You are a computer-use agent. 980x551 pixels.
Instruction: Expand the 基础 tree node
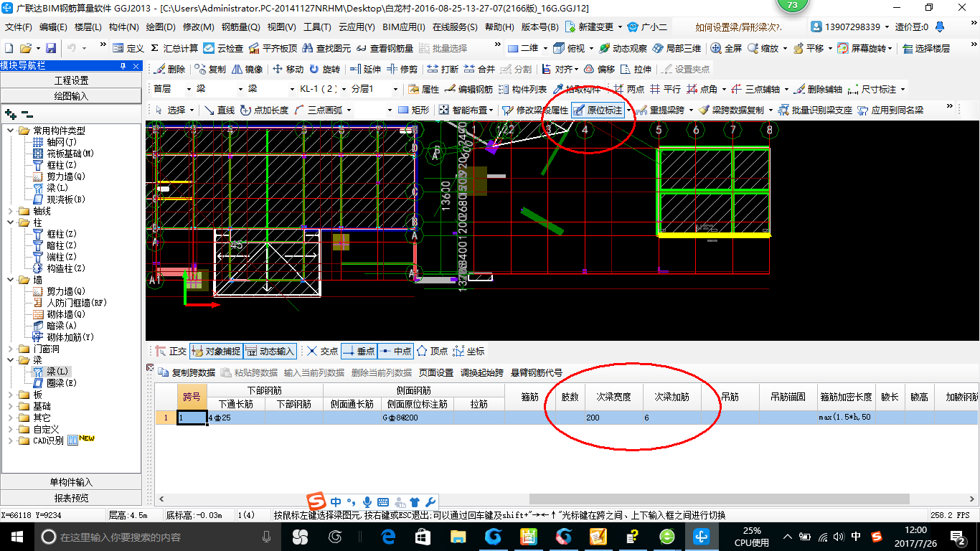tap(10, 406)
